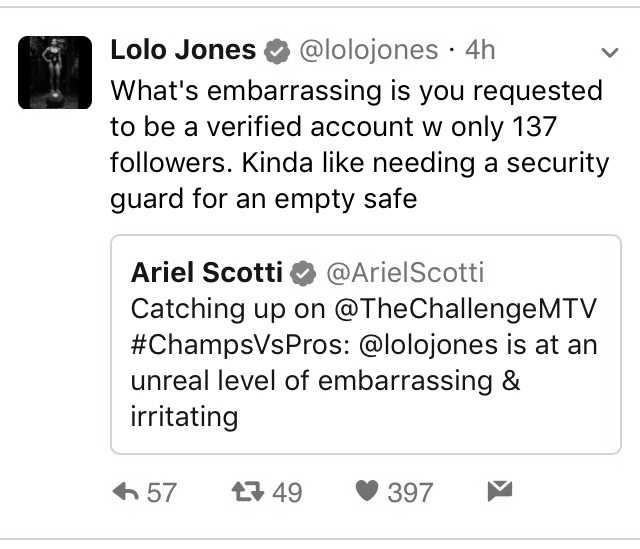Open the #ChampsVsPros hashtag
640x549 pixels.
[240, 345]
